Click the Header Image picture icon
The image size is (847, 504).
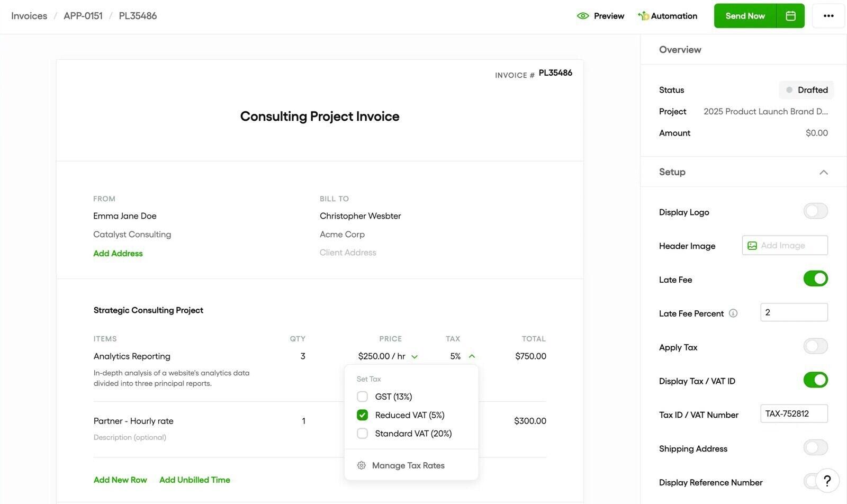click(x=752, y=246)
